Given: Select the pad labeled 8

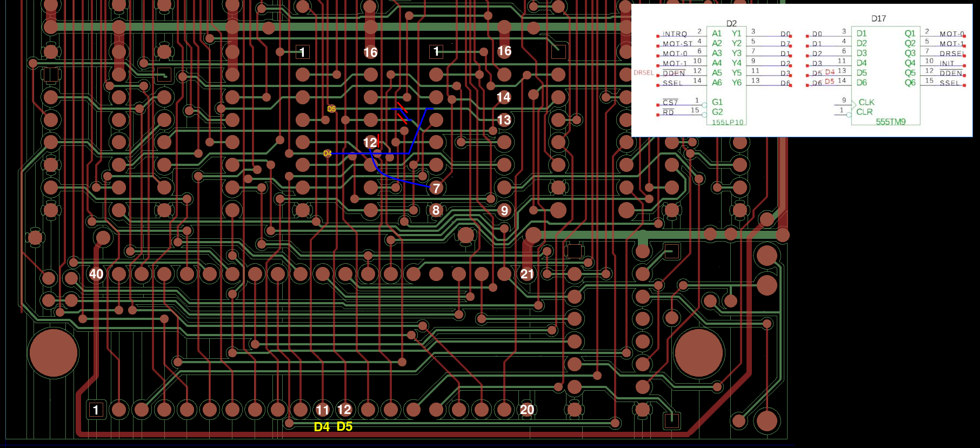Looking at the screenshot, I should [436, 210].
